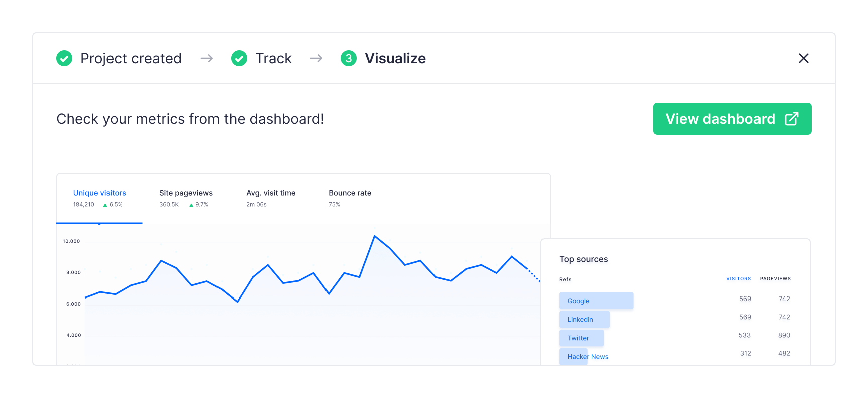868x398 pixels.
Task: Click Hacker News visitors count 312
Action: (746, 353)
